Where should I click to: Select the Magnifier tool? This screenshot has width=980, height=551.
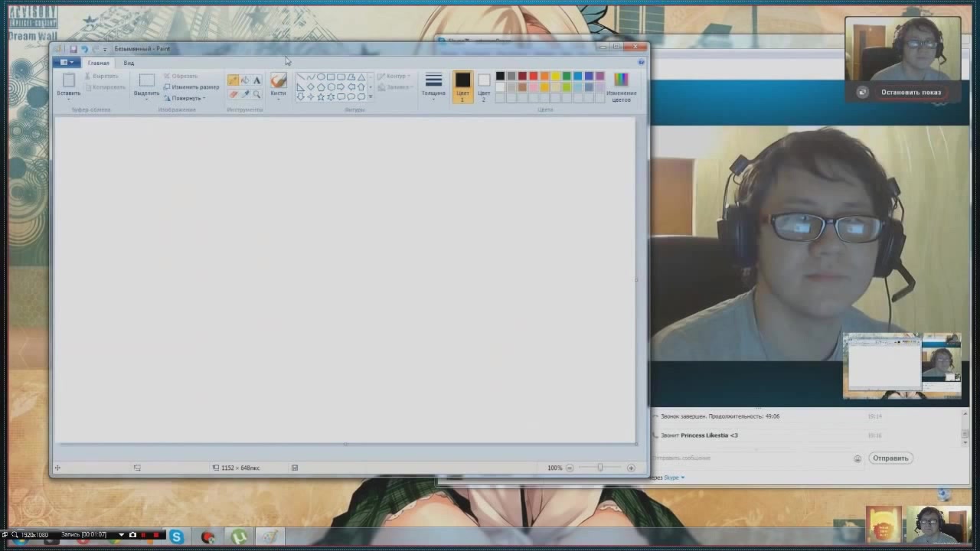click(x=256, y=94)
